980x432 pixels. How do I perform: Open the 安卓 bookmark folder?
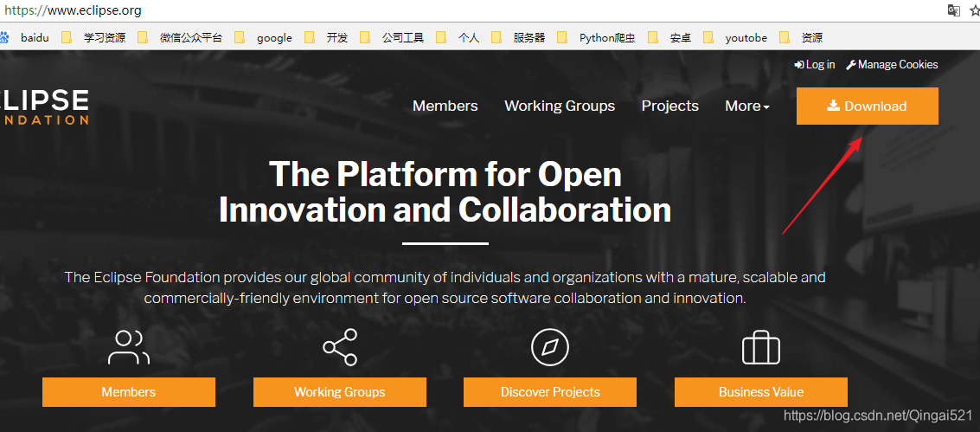point(669,37)
